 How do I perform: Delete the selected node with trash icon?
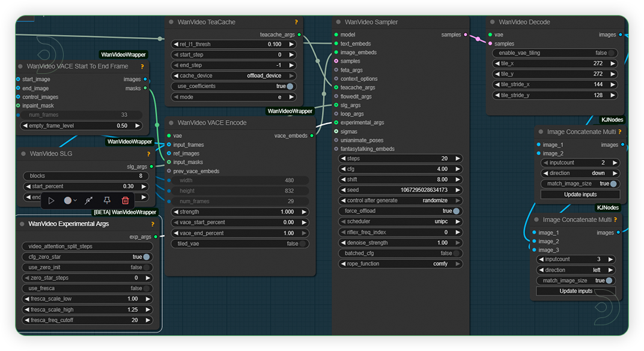pos(126,200)
